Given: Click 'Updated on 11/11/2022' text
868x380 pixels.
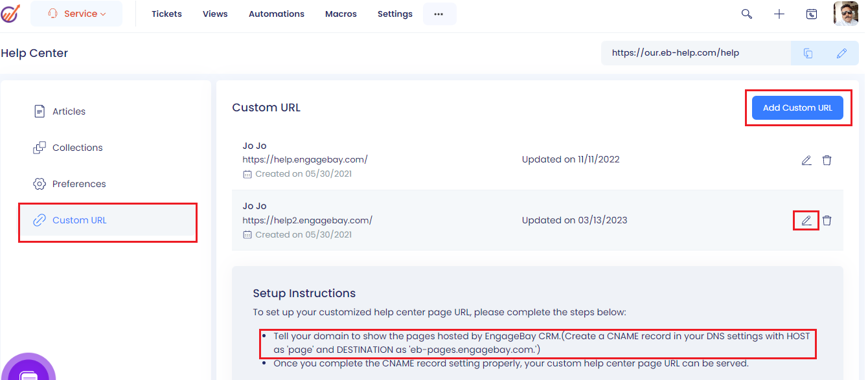Looking at the screenshot, I should (x=571, y=159).
